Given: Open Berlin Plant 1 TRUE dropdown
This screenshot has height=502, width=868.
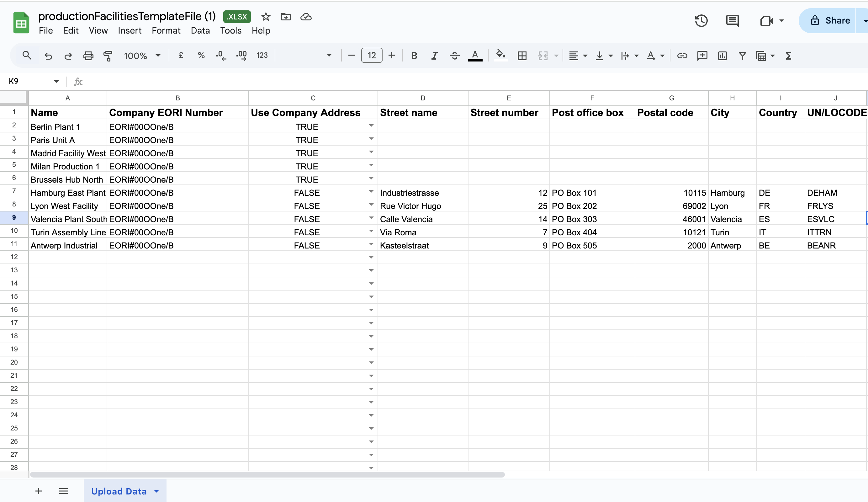Looking at the screenshot, I should (x=371, y=126).
